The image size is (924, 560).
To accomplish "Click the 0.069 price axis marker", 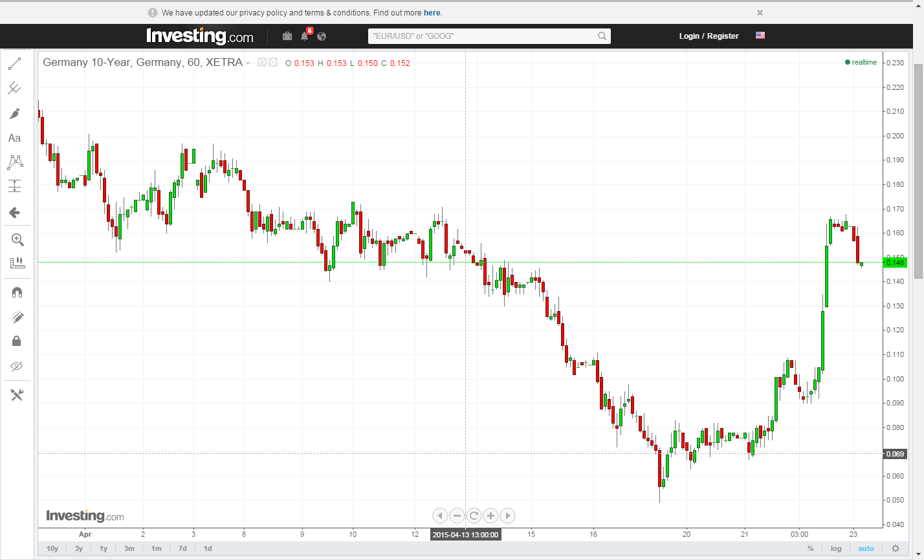I will (x=895, y=453).
